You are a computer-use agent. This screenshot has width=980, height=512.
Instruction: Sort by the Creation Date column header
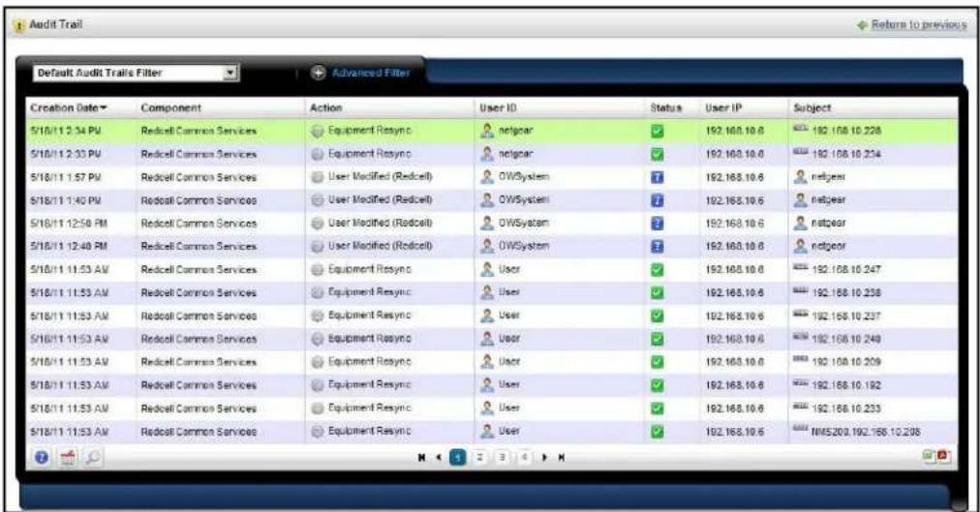pyautogui.click(x=69, y=108)
